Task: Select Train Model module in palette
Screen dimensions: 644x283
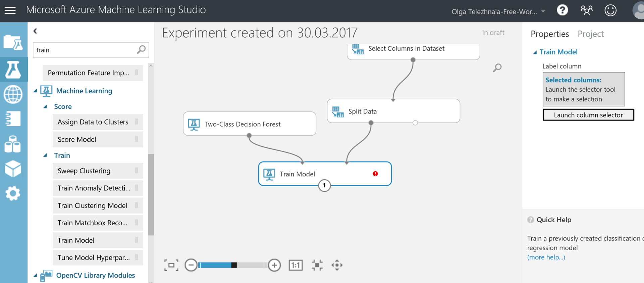Action: coord(98,240)
